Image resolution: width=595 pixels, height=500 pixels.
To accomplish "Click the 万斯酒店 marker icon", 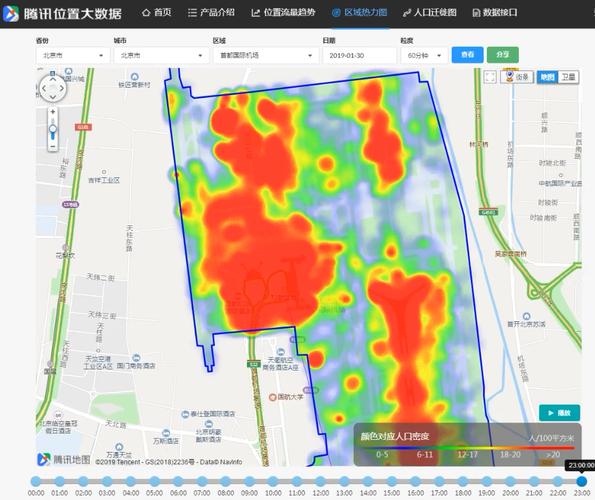I will click(x=166, y=433).
